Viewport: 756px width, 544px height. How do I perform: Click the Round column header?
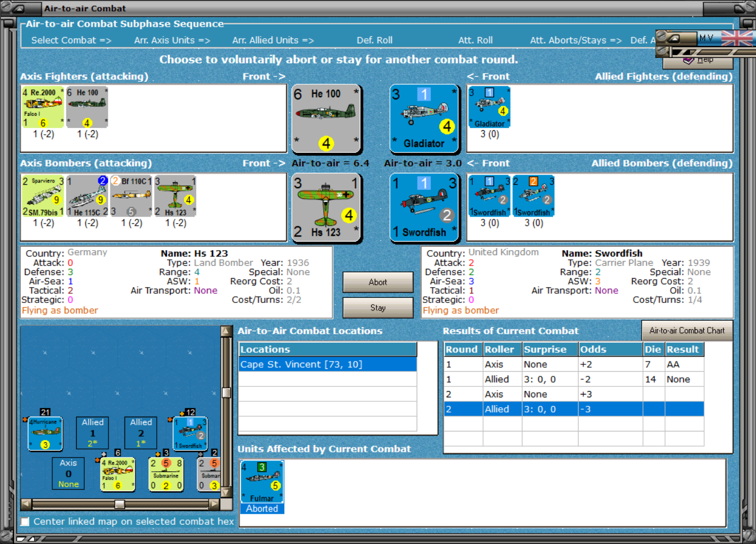point(463,349)
